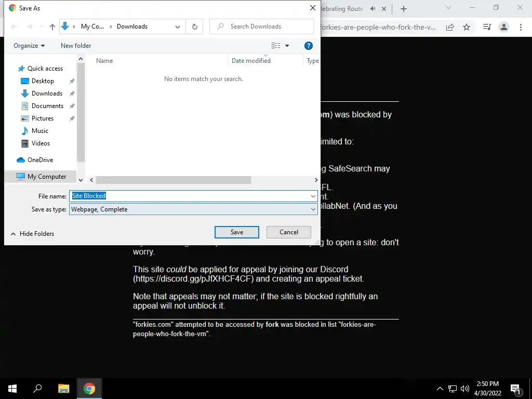
Task: Expand address bar path history dropdown
Action: [x=178, y=27]
